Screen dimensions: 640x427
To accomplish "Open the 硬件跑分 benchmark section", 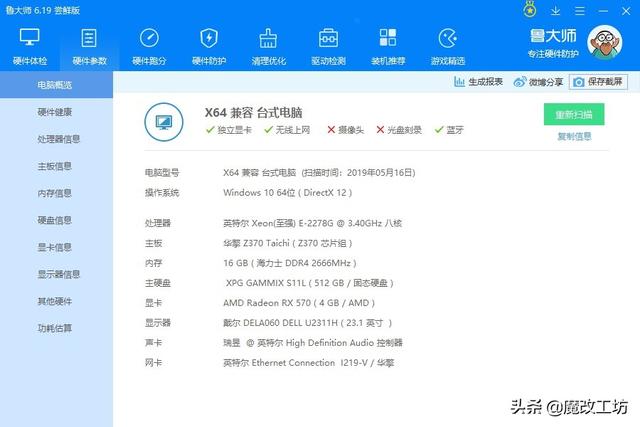I will pos(149,46).
